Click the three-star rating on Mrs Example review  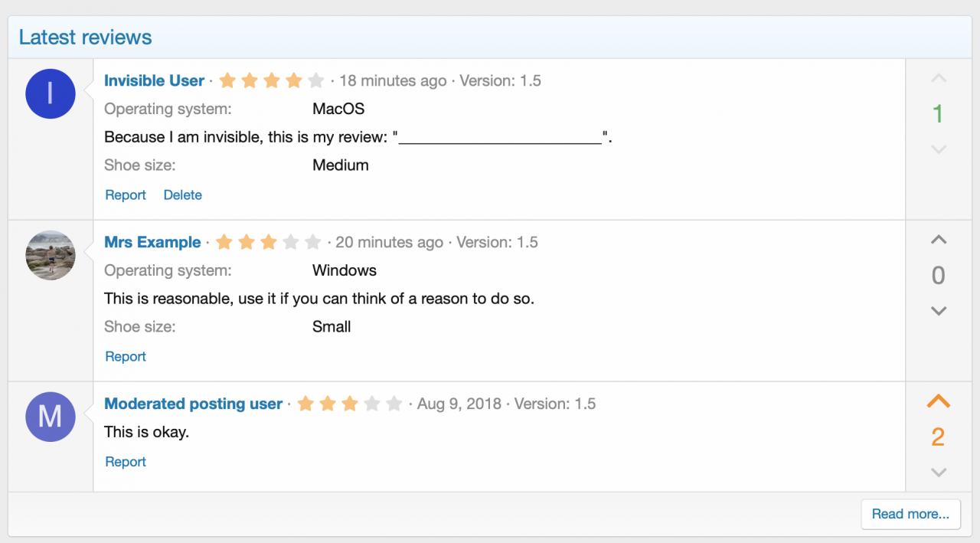(268, 242)
